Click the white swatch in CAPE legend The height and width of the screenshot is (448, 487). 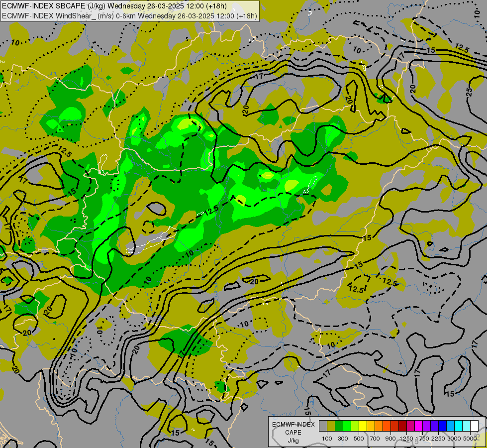pyautogui.click(x=474, y=426)
